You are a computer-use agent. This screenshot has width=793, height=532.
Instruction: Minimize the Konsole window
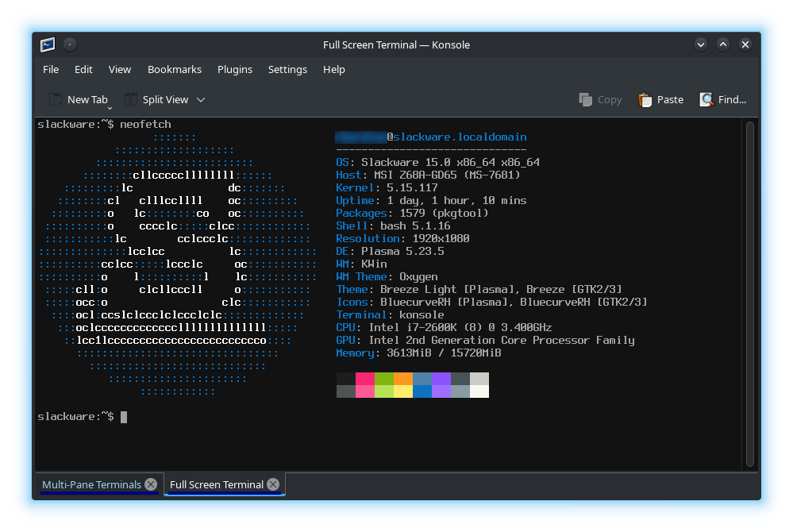click(701, 44)
